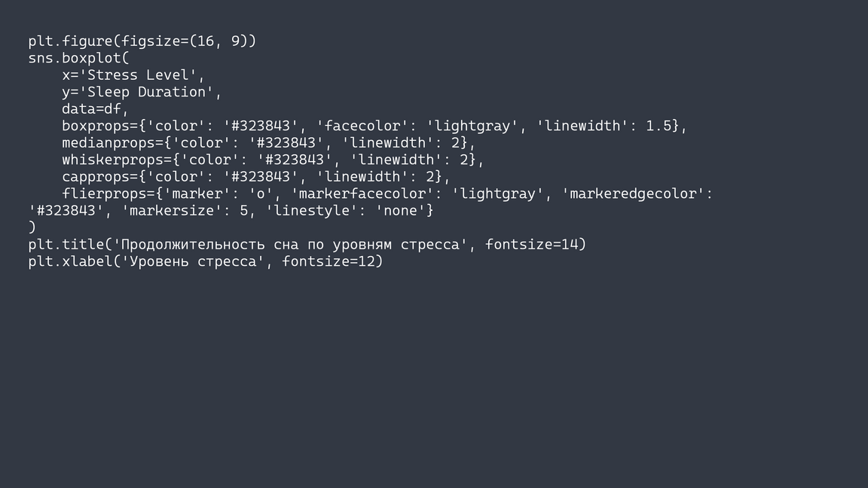Viewport: 868px width, 488px height.
Task: Click on the sns.boxplot( text
Action: (78, 57)
